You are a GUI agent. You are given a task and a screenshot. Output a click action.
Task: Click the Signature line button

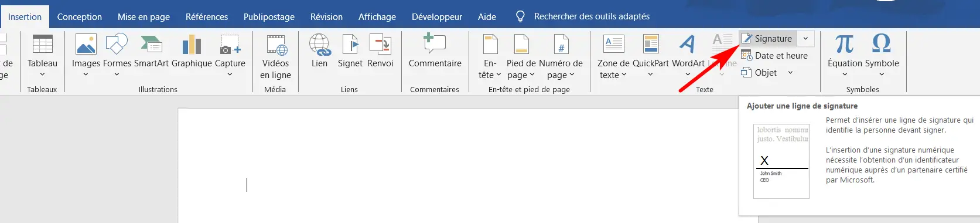coord(767,39)
